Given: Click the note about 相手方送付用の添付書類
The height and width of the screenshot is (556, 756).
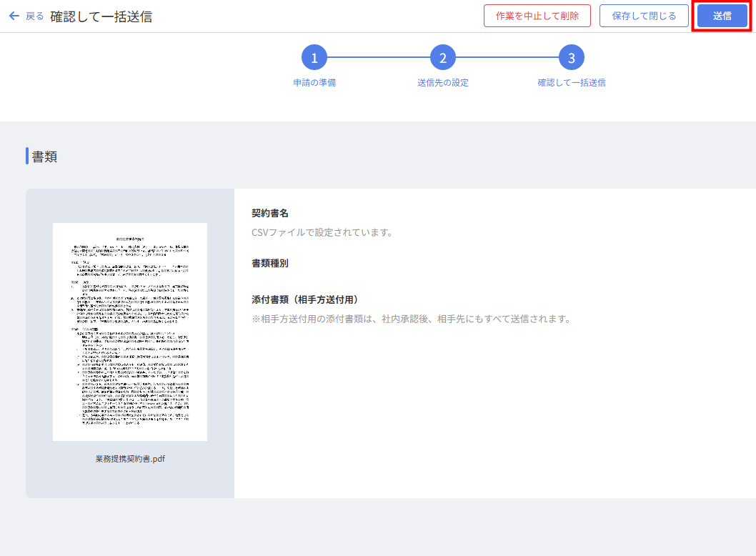Looking at the screenshot, I should (411, 318).
